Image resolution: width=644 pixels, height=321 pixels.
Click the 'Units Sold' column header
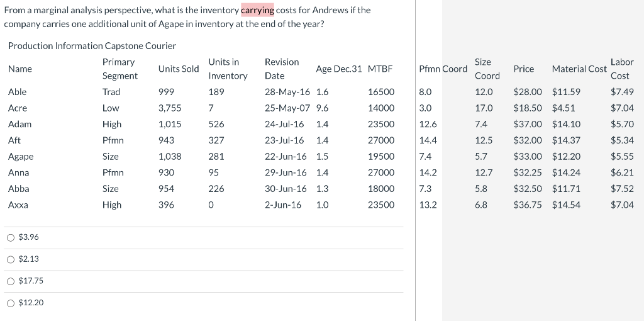(179, 69)
